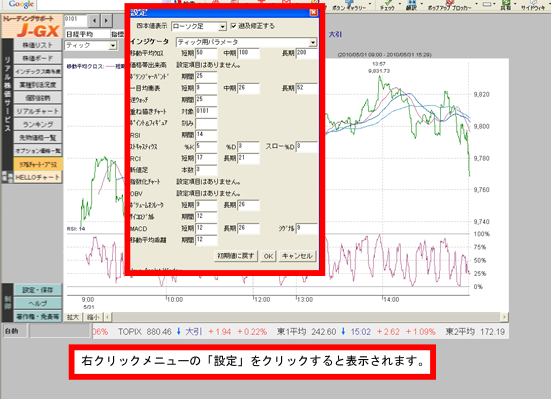This screenshot has width=551, height=399.
Task: Open the リアルチャート sidebar menu item
Action: pos(38,111)
